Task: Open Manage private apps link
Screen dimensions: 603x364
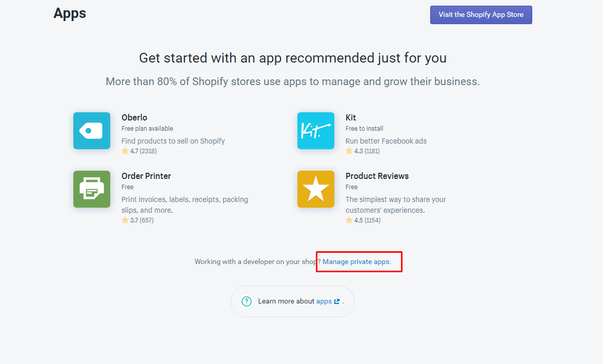Action: tap(356, 262)
